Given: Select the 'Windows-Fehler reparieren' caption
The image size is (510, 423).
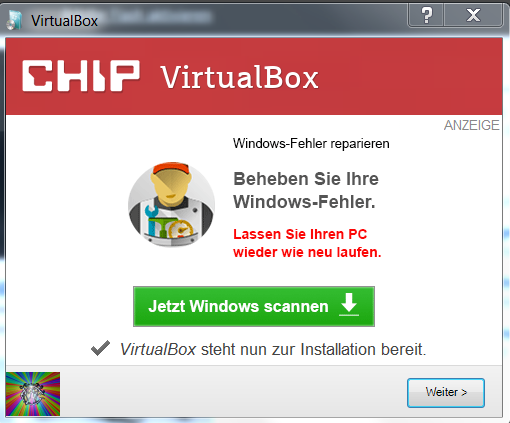Looking at the screenshot, I should pyautogui.click(x=311, y=144).
